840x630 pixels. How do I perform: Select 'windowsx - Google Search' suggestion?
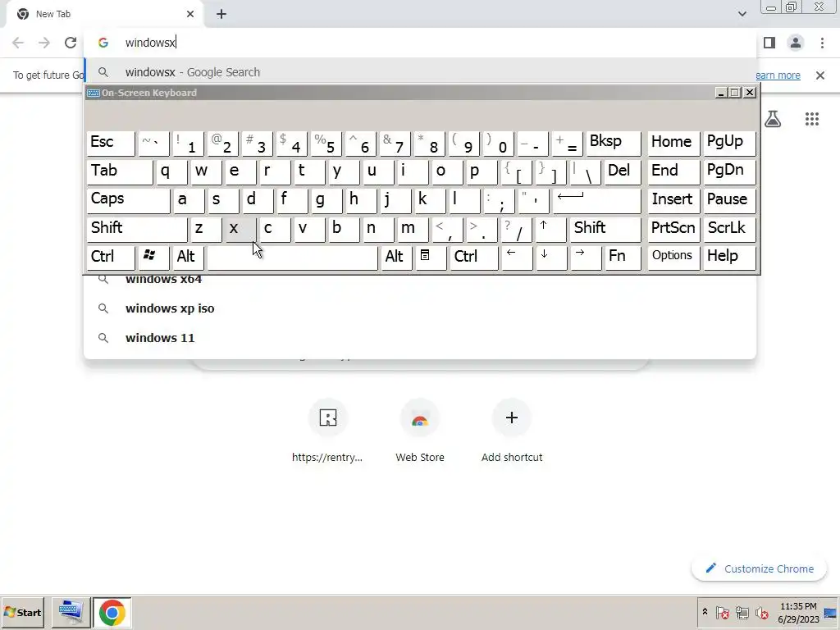point(420,72)
